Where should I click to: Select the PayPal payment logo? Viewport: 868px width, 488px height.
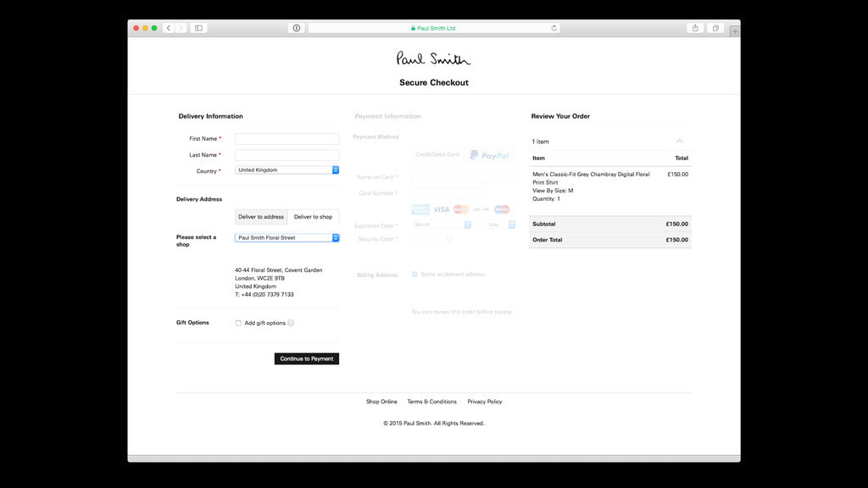(x=489, y=156)
